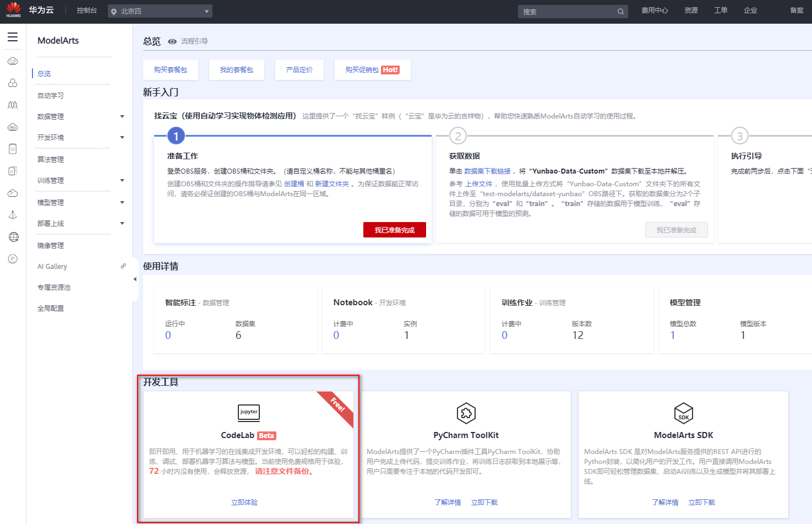Click the location pin in the region selector

[114, 12]
